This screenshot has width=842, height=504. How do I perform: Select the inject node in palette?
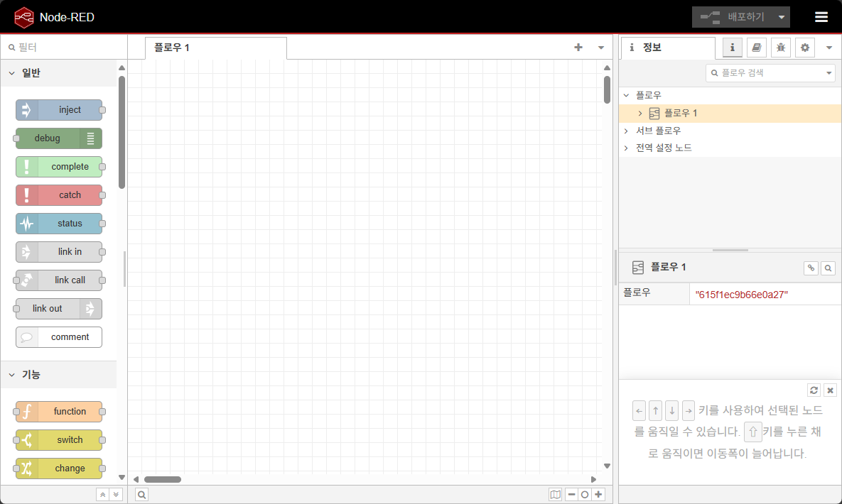(x=59, y=110)
